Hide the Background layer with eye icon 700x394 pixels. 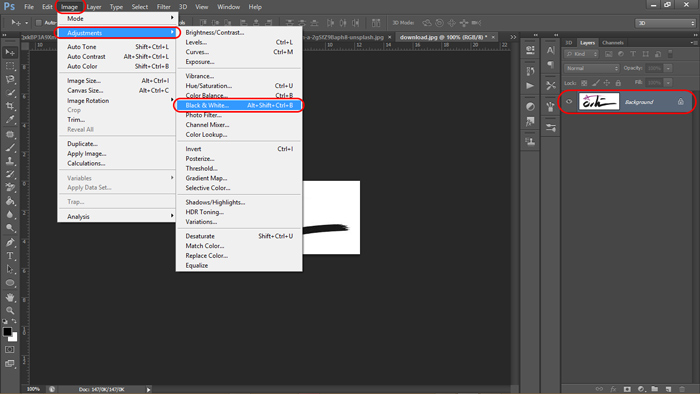click(569, 102)
